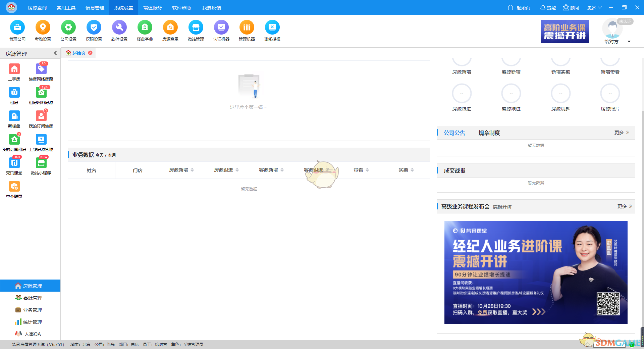Launch 梵讯课堂 from the sidebar
Screen dimensions: 644x349
tap(14, 165)
